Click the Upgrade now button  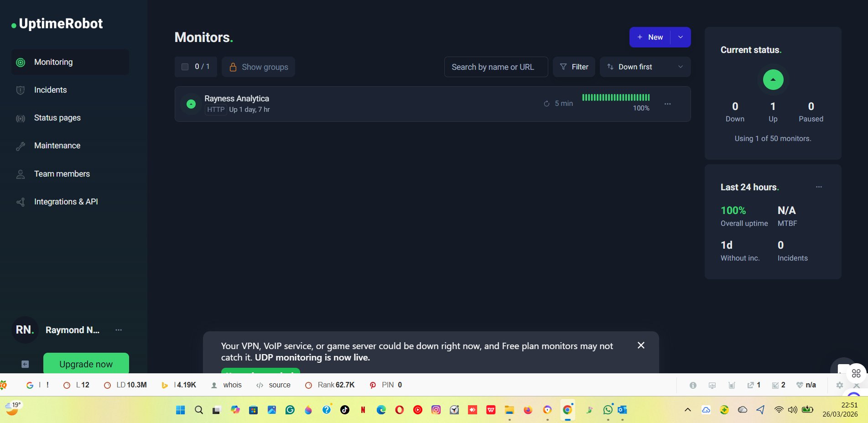coord(86,364)
